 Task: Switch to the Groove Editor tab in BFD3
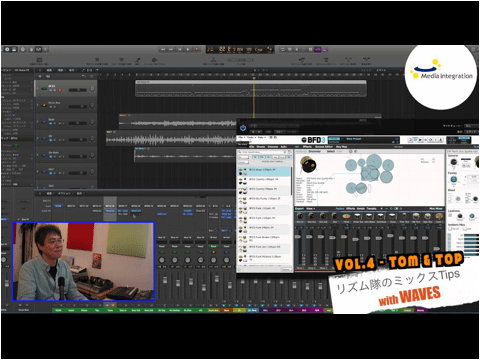click(x=323, y=147)
